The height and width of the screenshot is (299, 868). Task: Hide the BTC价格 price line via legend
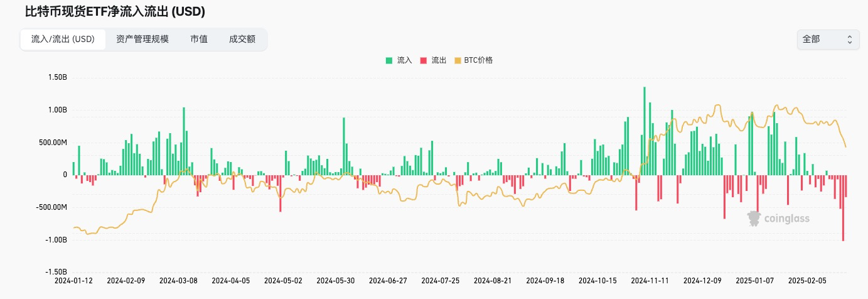(473, 60)
